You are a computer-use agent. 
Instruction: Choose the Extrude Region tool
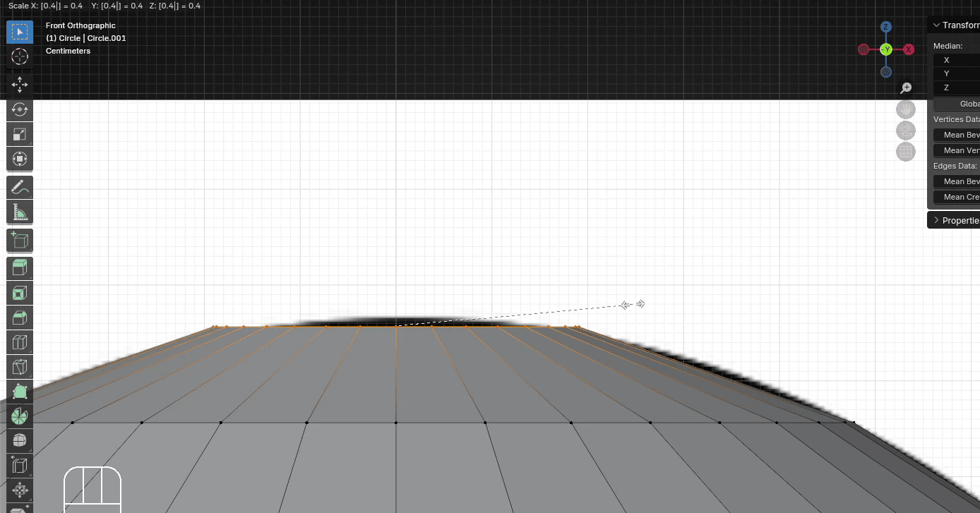[x=20, y=268]
